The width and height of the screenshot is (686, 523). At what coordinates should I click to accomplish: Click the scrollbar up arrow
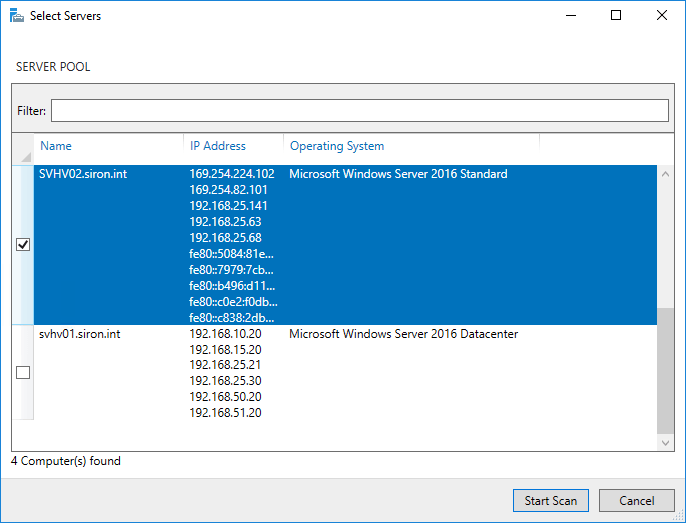pyautogui.click(x=665, y=174)
